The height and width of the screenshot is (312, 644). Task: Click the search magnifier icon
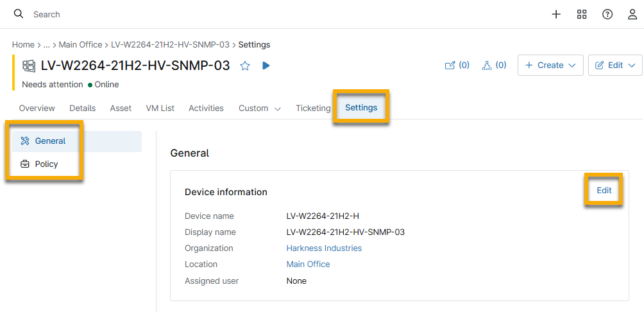coord(19,14)
